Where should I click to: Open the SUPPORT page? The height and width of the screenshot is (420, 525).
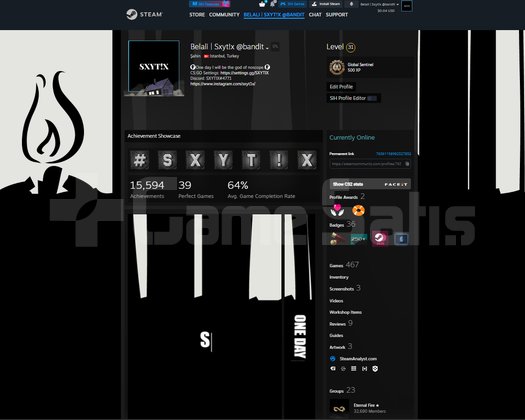coord(336,15)
